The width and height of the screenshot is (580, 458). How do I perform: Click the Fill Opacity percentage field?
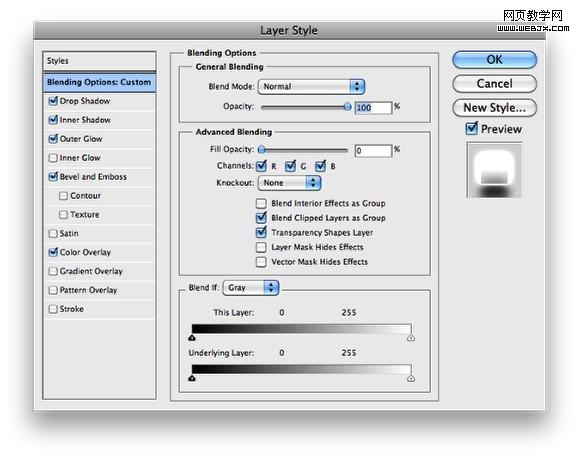tap(373, 151)
